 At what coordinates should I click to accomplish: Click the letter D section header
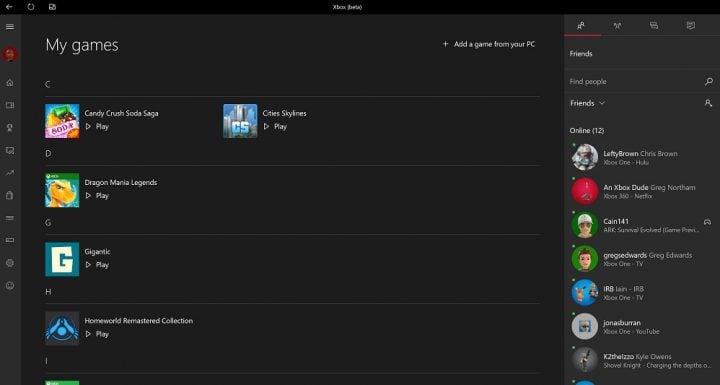[x=48, y=153]
